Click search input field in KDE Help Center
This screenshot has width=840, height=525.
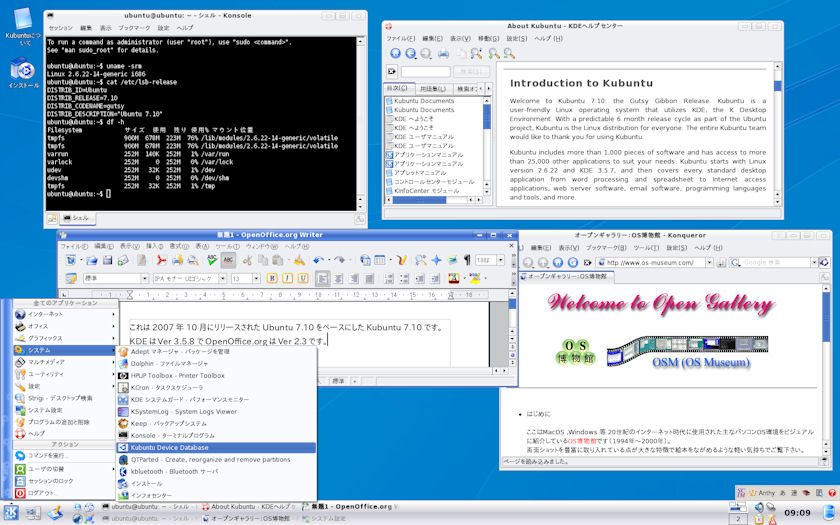(x=425, y=71)
